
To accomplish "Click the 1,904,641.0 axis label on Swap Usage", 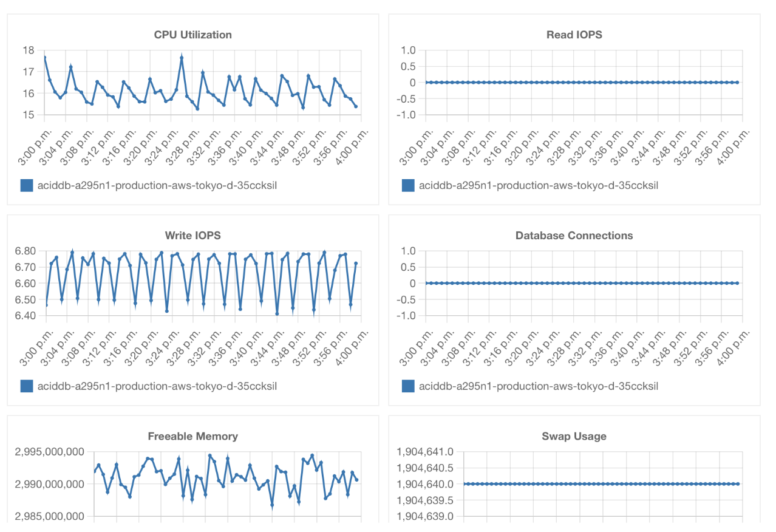I will click(425, 452).
